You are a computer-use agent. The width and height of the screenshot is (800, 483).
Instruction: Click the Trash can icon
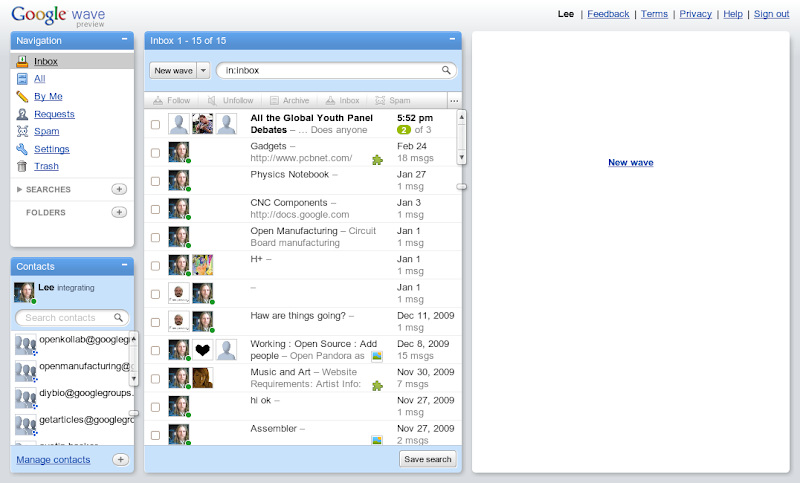(22, 166)
